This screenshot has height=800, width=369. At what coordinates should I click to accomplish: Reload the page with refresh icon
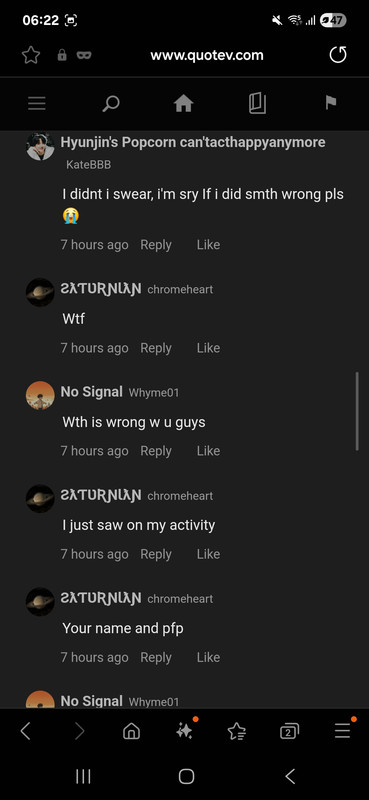[338, 55]
